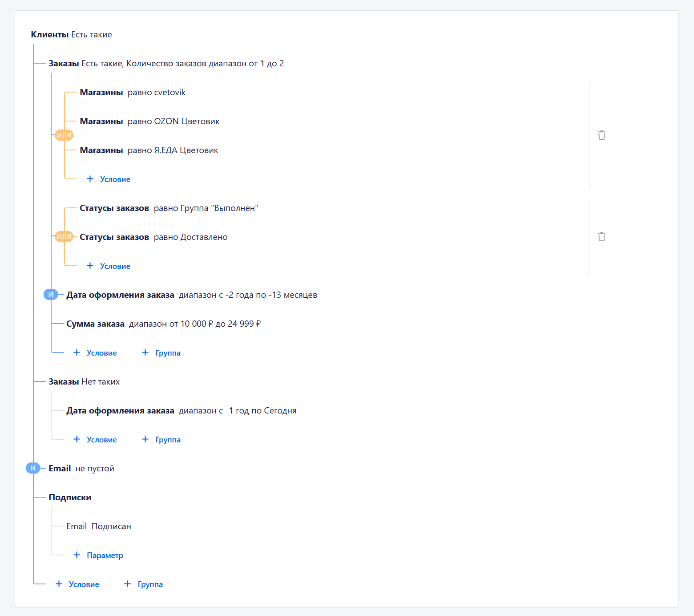Image resolution: width=694 pixels, height=616 pixels.
Task: Delete the order statuses group via trash icon
Action: click(601, 237)
